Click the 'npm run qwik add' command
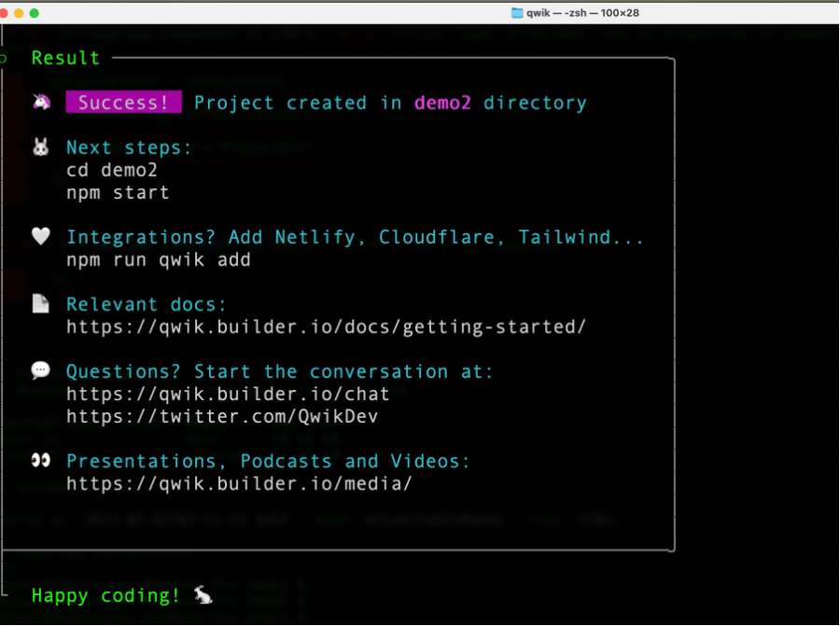The height and width of the screenshot is (626, 840). pos(159,259)
